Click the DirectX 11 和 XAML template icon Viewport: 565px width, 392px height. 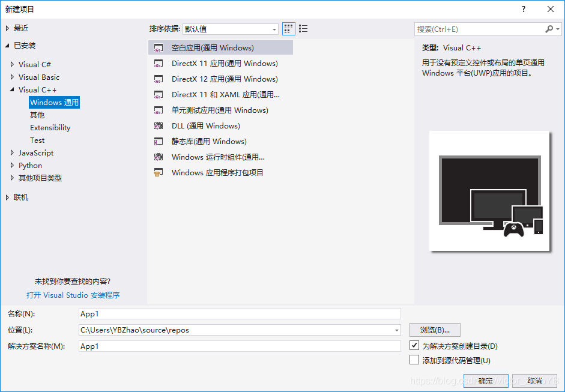tap(159, 95)
